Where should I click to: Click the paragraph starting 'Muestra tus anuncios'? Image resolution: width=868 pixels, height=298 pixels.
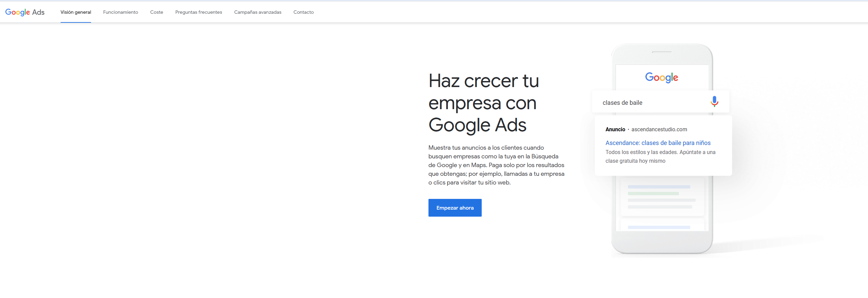coord(496,165)
